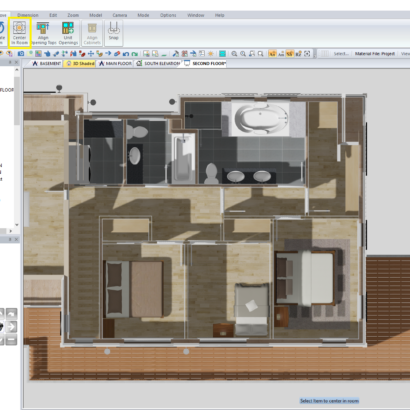Viewport: 410px width, 410px height.
Task: Click the Select... toolbar button
Action: tap(341, 54)
